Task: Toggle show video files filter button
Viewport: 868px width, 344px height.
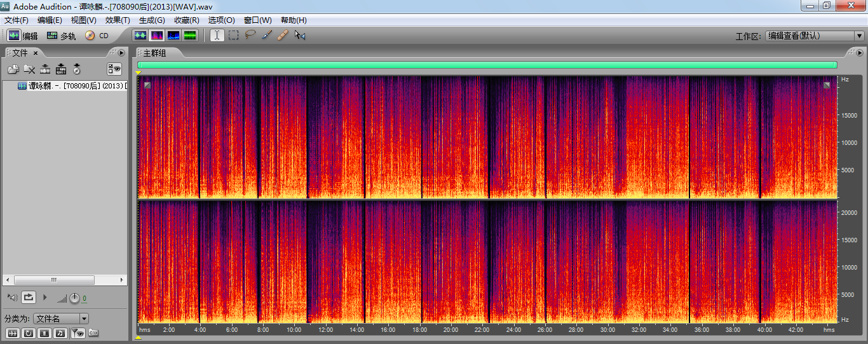Action: pos(44,333)
